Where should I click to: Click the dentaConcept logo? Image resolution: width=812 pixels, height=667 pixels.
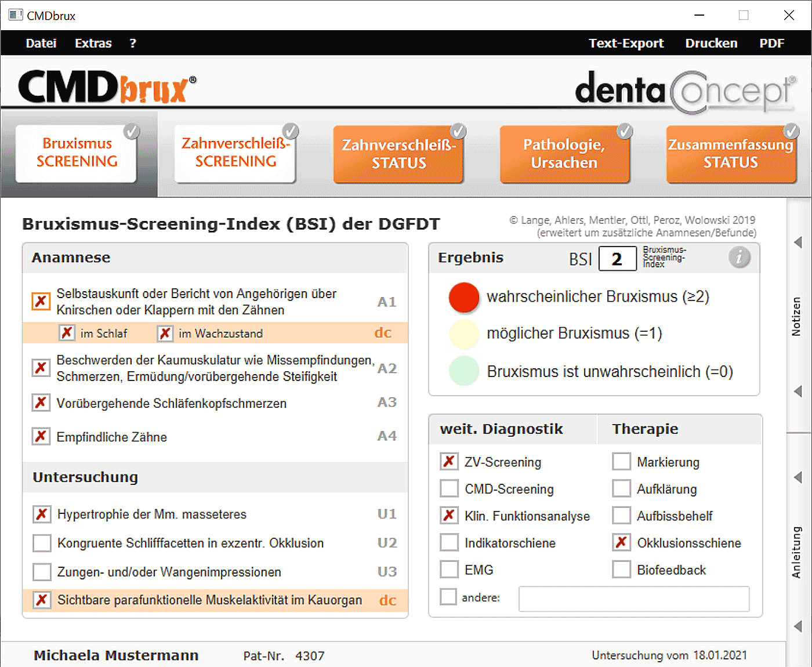tap(686, 92)
